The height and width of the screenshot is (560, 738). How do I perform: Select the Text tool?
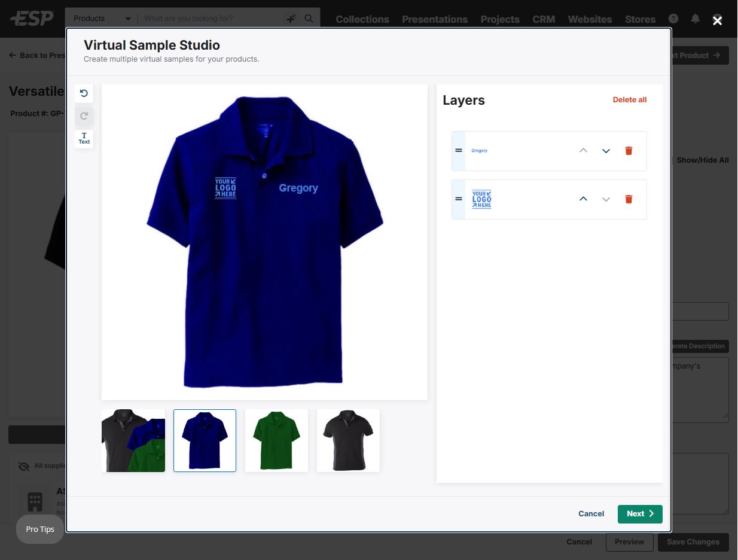(84, 138)
